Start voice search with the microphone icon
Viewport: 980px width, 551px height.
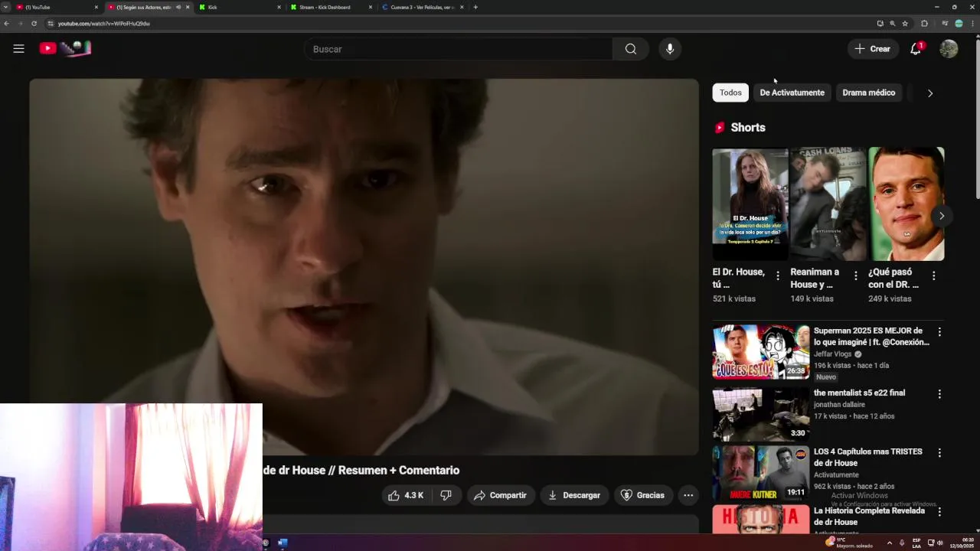[x=670, y=49]
